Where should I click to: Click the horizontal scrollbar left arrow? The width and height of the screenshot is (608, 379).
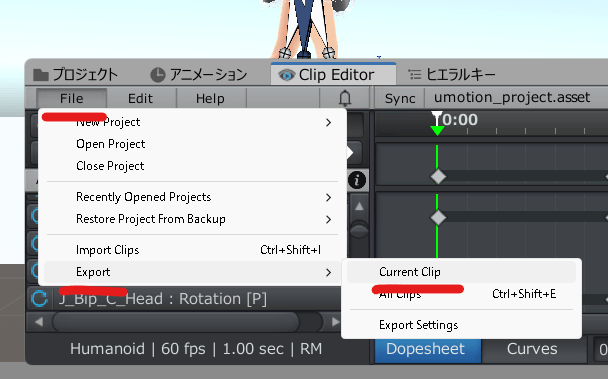(x=39, y=322)
